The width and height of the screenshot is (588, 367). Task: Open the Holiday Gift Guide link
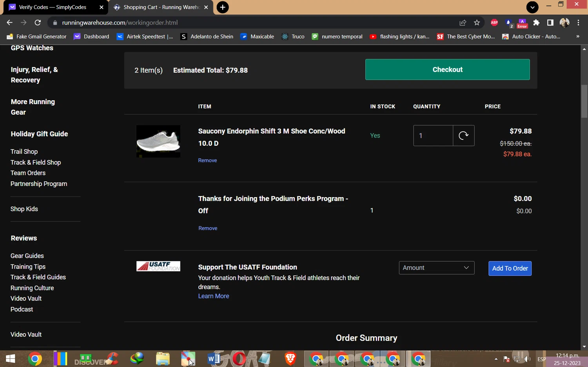click(x=39, y=134)
